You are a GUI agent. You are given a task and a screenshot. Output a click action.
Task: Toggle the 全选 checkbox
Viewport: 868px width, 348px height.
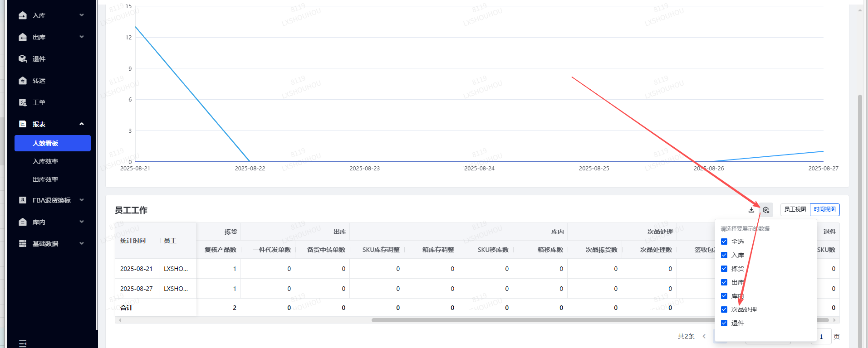point(724,242)
